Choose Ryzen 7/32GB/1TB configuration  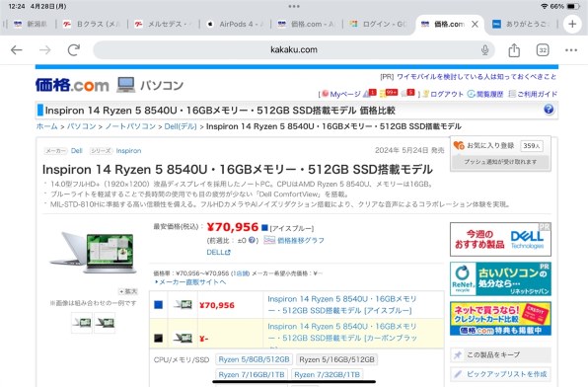(327, 374)
